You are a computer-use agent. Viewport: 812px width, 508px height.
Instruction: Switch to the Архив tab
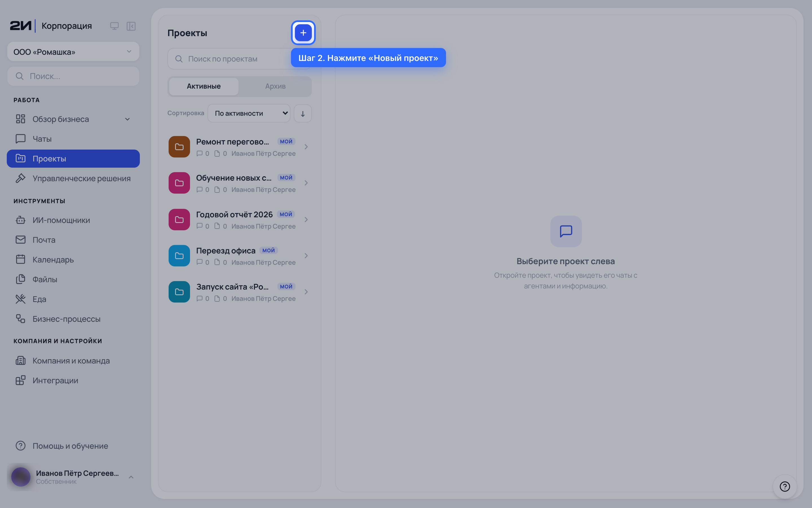(275, 86)
